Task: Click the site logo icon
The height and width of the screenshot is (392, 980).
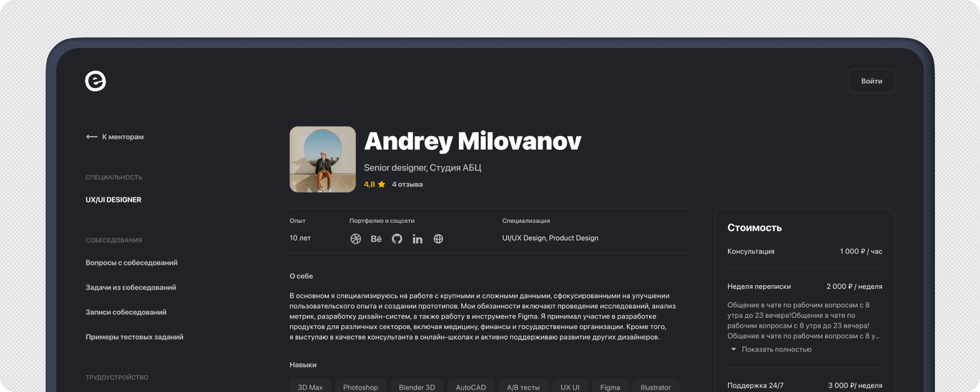Action: click(96, 81)
